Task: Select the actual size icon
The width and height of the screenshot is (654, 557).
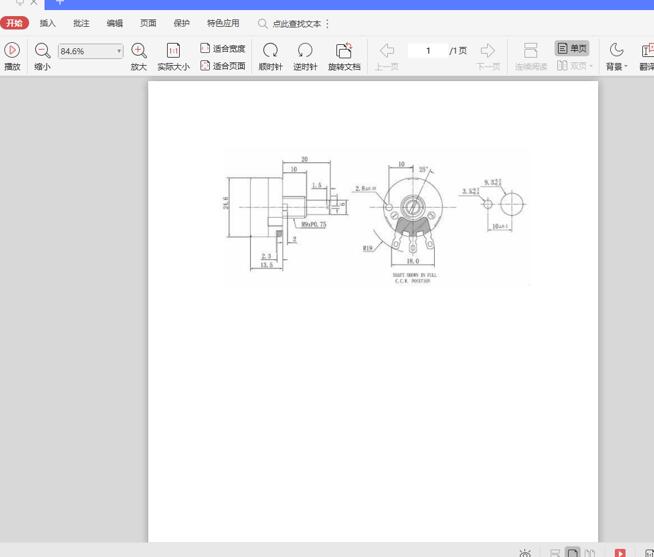Action: pyautogui.click(x=173, y=50)
